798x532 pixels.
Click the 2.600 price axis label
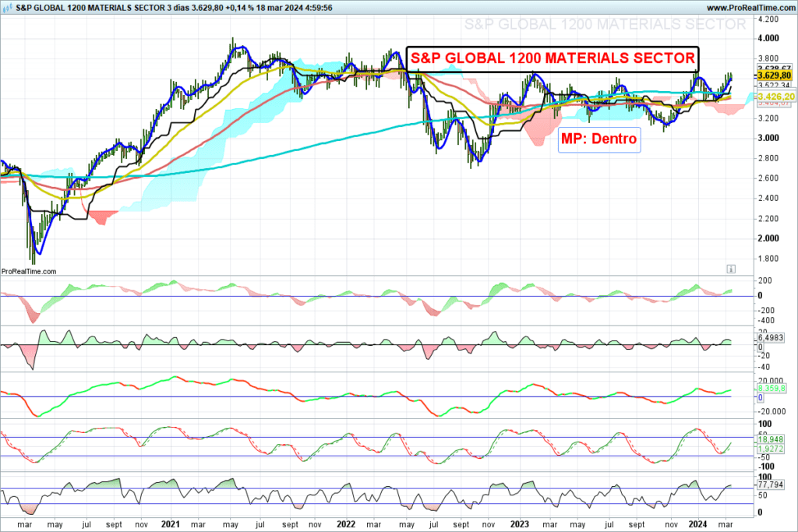coord(768,178)
